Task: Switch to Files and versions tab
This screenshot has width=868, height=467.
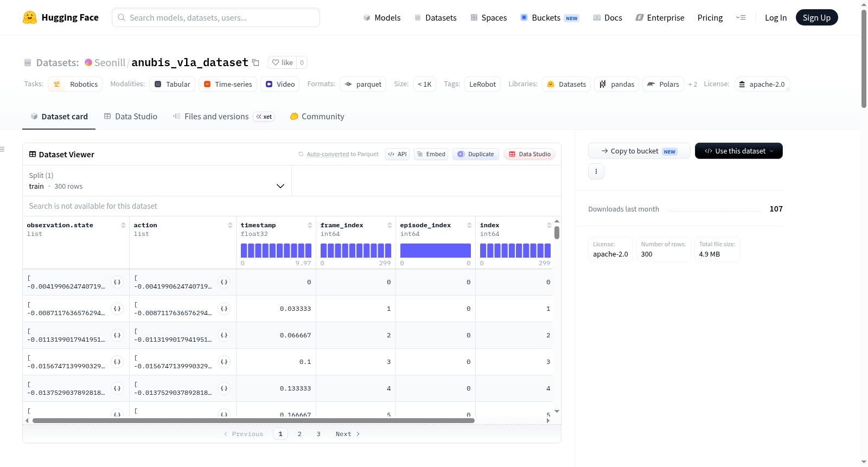Action: pos(224,117)
